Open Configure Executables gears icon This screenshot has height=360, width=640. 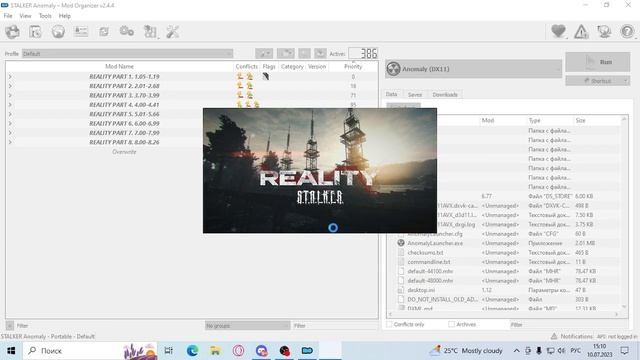[x=127, y=31]
